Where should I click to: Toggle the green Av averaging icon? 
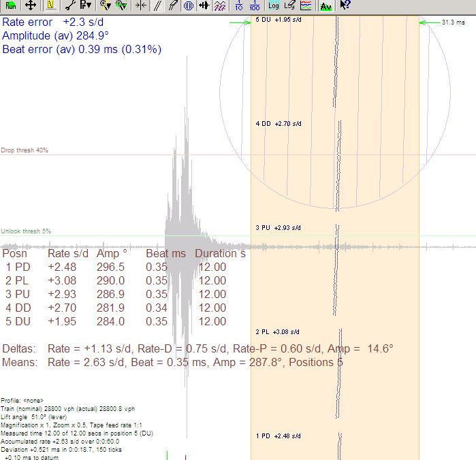(326, 5)
